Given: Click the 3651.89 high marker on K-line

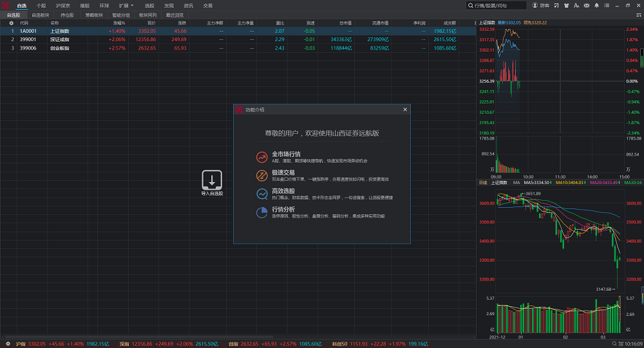Looking at the screenshot, I should (x=533, y=193).
